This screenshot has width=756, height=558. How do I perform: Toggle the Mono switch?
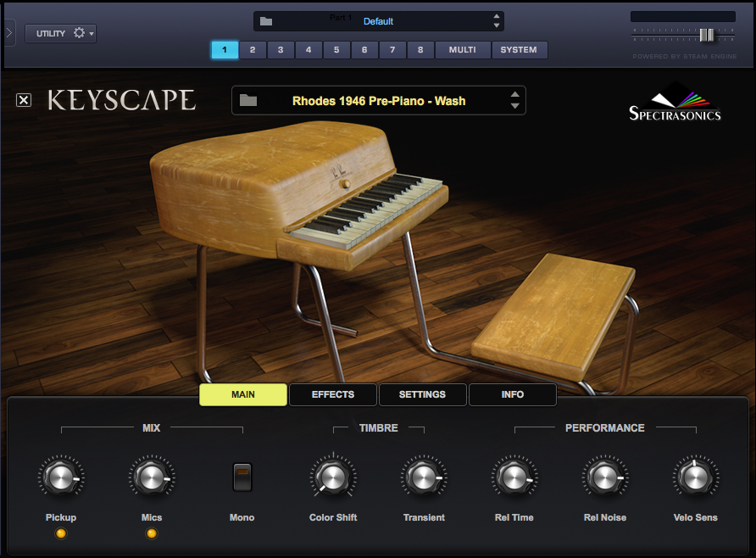point(242,477)
